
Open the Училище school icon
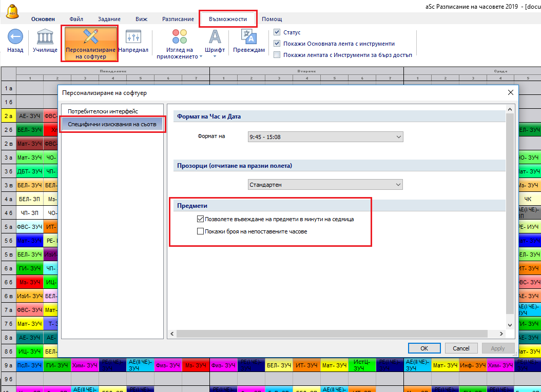(45, 37)
